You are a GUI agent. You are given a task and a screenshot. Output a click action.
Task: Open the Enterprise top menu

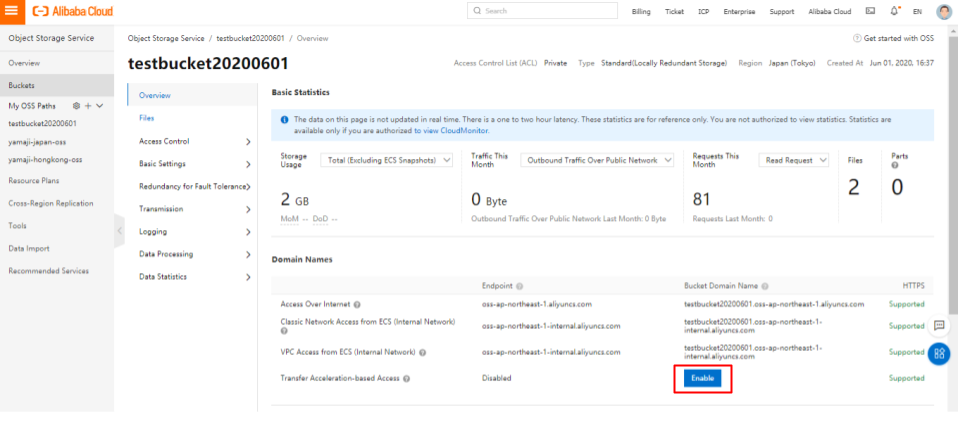click(x=739, y=12)
